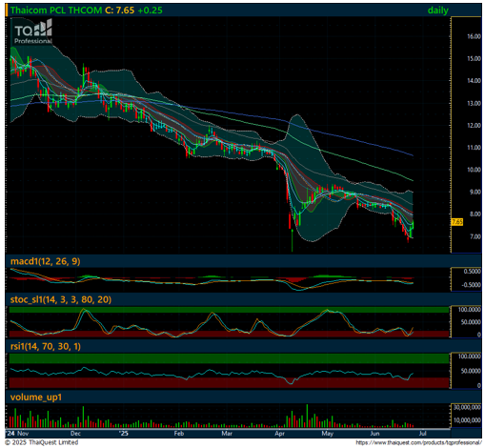The width and height of the screenshot is (485, 448).
Task: Click the 11.00 price axis label
Action: 474,148
